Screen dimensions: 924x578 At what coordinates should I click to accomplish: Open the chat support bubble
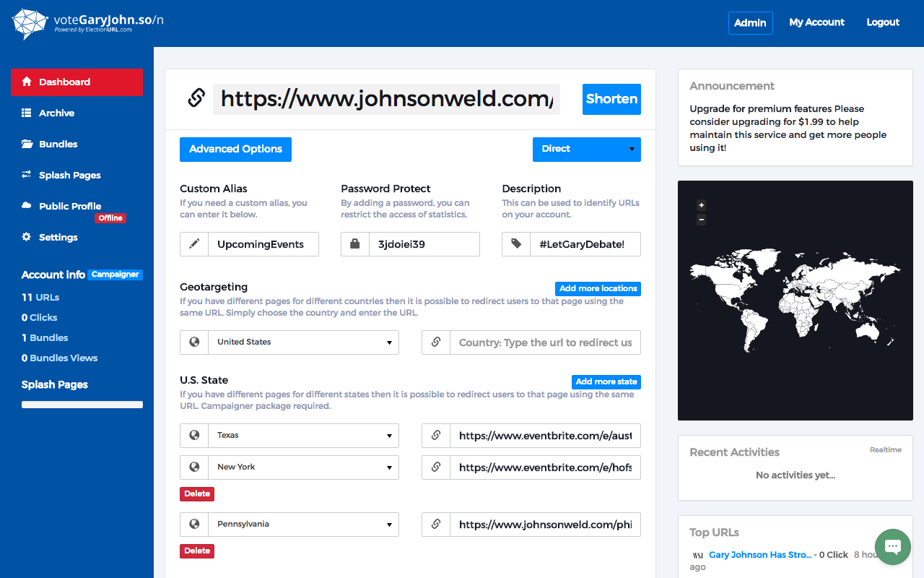tap(893, 547)
